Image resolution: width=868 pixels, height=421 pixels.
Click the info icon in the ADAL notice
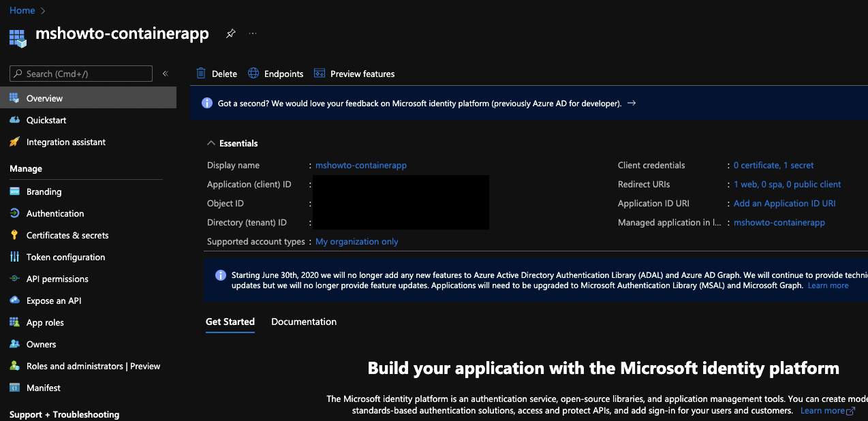[221, 275]
